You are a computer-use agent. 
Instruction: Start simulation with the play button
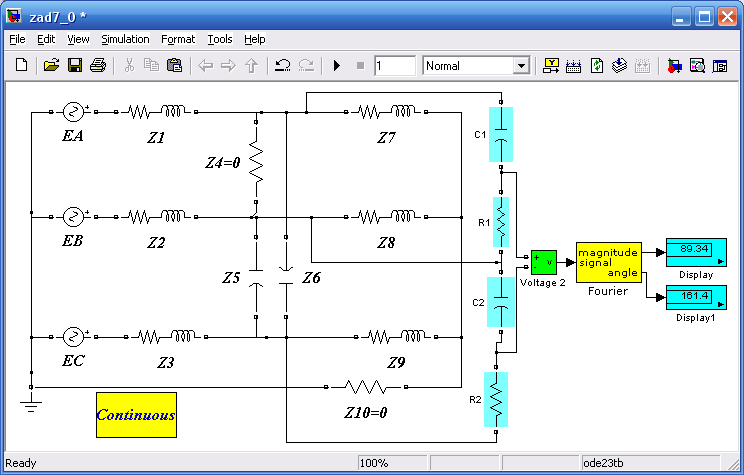tap(337, 65)
